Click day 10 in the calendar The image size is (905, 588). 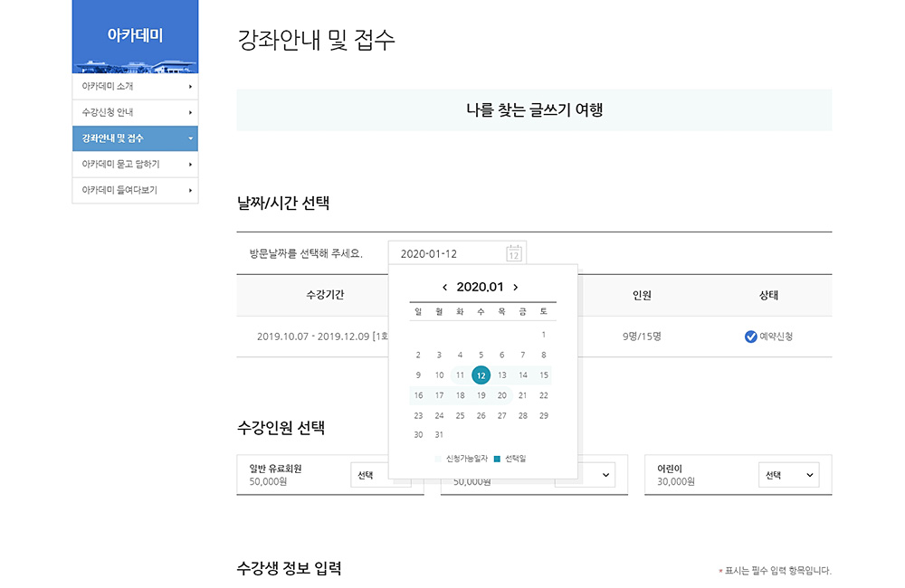[439, 375]
